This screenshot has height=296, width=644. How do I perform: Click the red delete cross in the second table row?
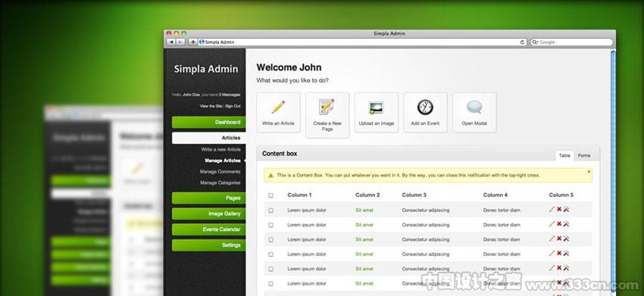559,224
